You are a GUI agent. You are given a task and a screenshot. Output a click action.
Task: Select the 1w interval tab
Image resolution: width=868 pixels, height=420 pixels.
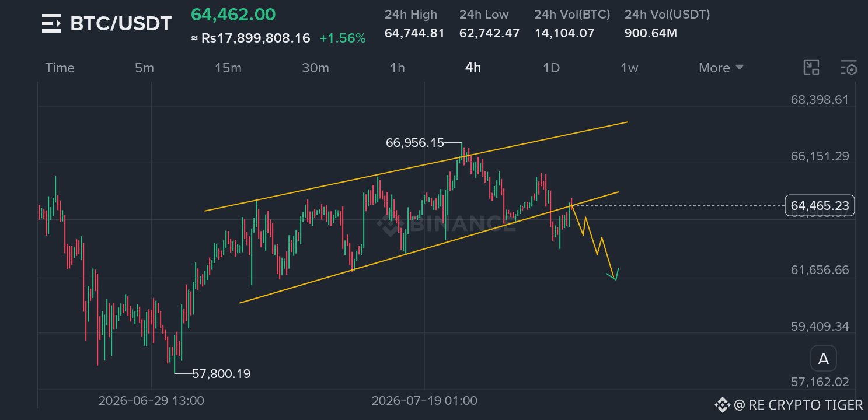point(629,68)
